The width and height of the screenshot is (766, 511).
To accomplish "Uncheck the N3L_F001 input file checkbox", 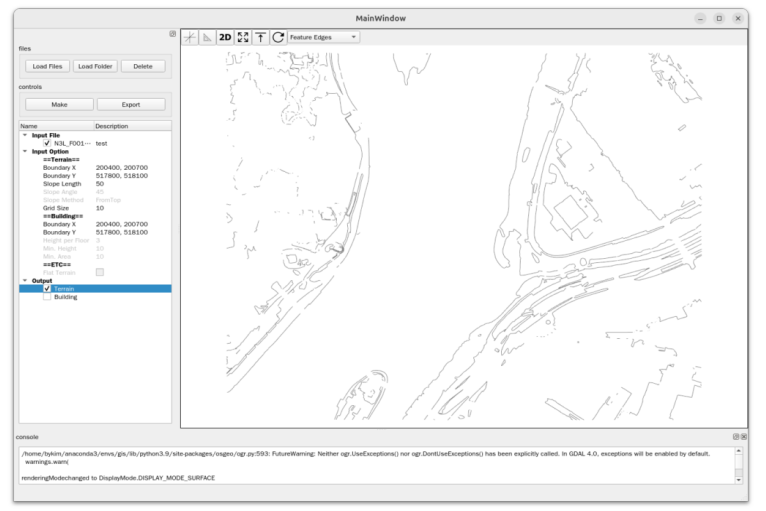I will coord(47,143).
